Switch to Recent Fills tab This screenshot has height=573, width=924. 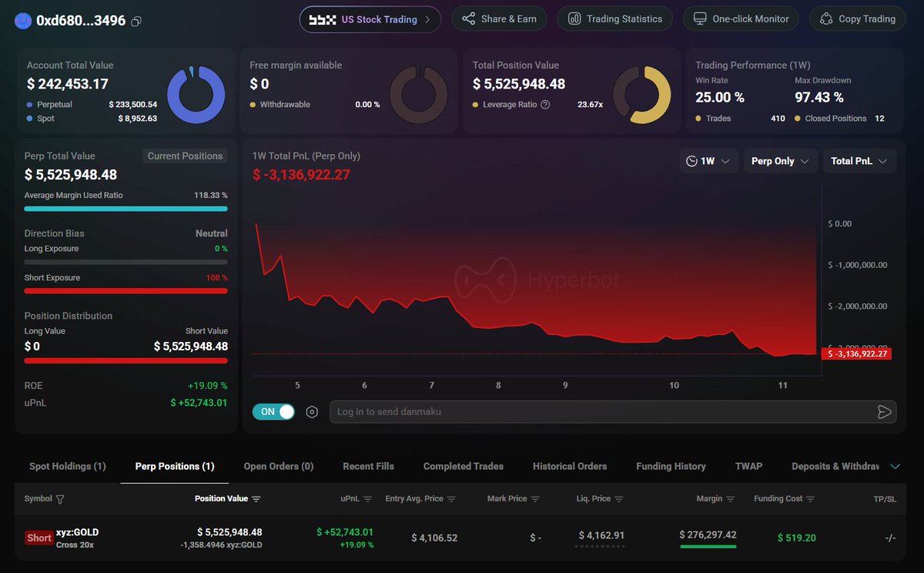click(x=369, y=466)
